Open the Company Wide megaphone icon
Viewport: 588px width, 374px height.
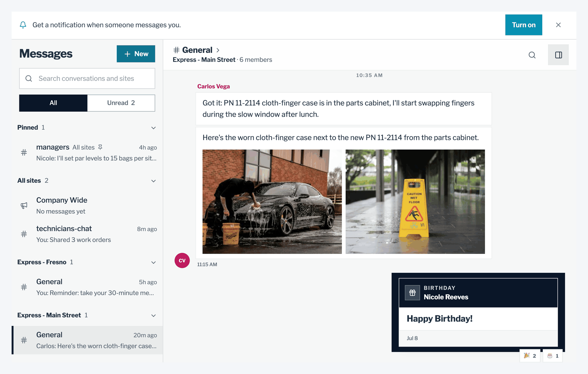point(24,205)
